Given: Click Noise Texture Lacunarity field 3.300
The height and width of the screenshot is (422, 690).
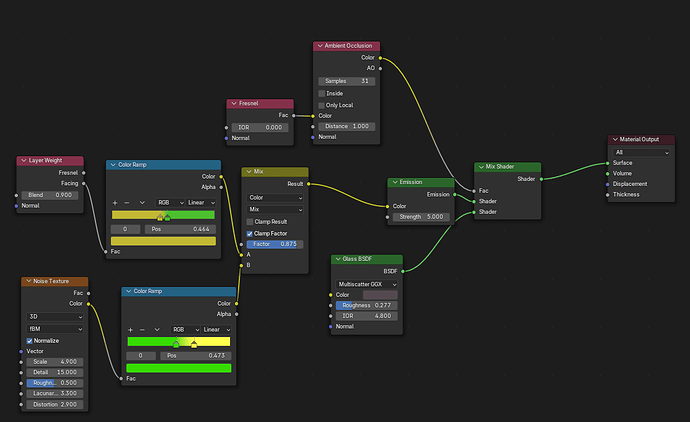Looking at the screenshot, I should pos(55,393).
